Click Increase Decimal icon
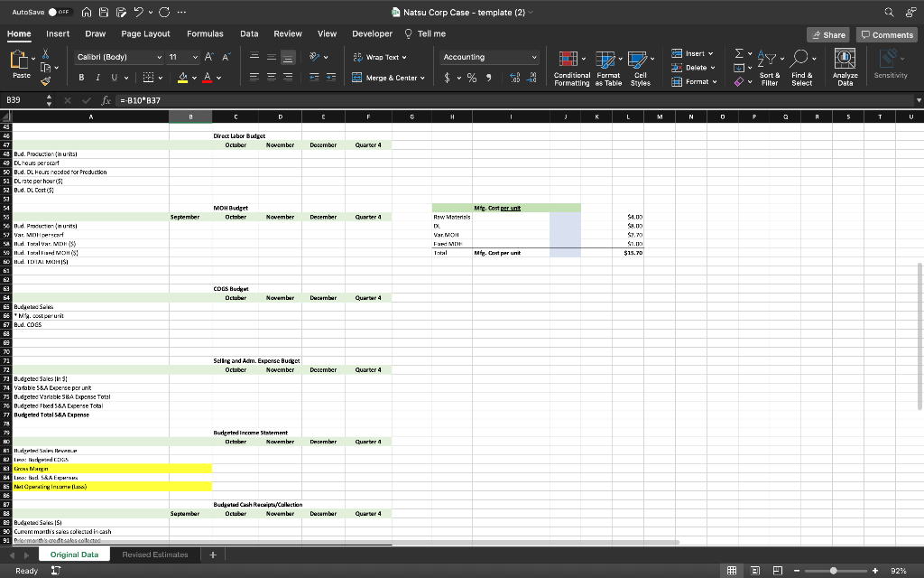This screenshot has width=924, height=578. coord(515,78)
